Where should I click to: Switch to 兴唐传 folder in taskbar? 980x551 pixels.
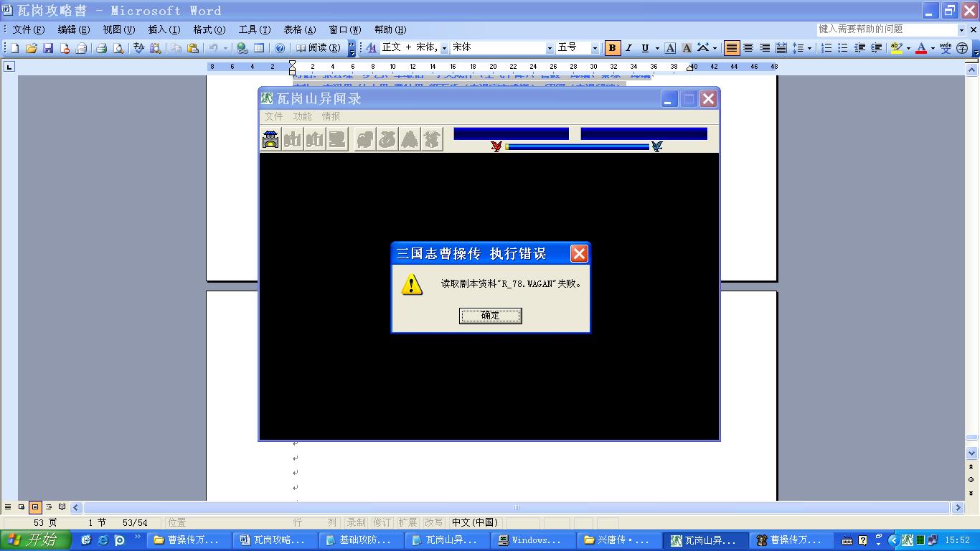pos(619,540)
